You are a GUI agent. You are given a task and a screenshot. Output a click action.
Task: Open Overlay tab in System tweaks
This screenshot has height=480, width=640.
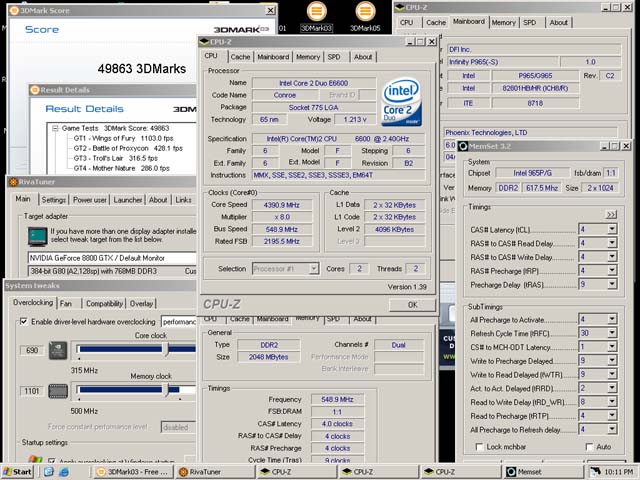(x=141, y=304)
